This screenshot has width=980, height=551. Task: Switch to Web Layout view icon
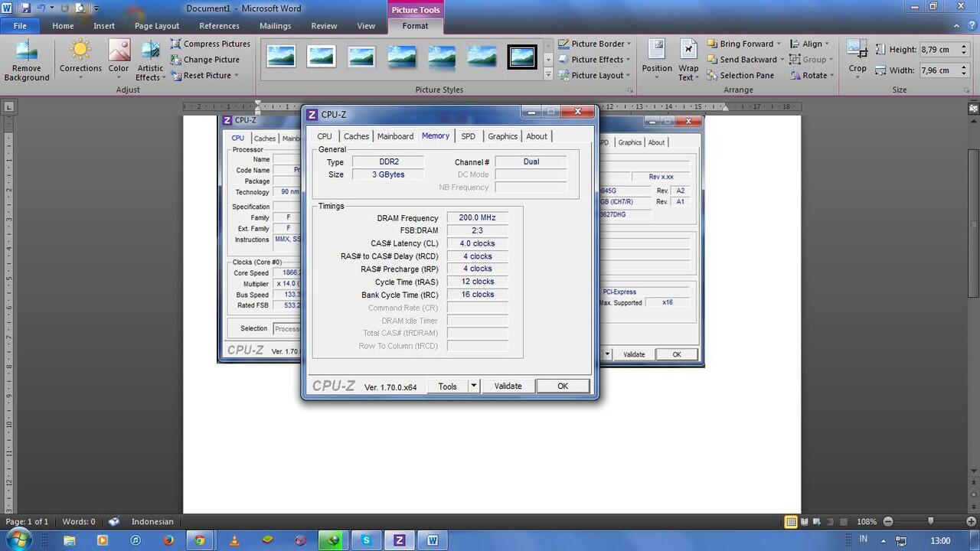[818, 522]
